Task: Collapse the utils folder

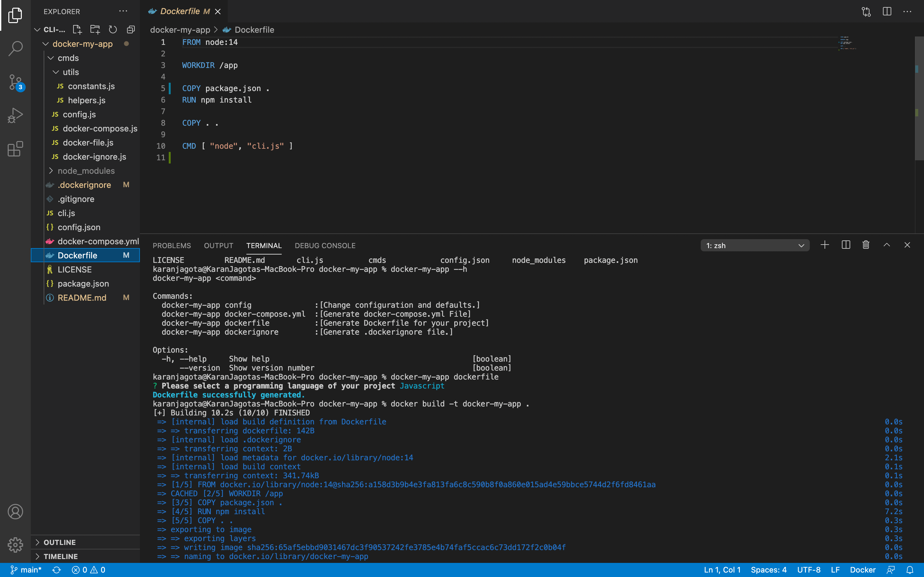Action: click(71, 72)
